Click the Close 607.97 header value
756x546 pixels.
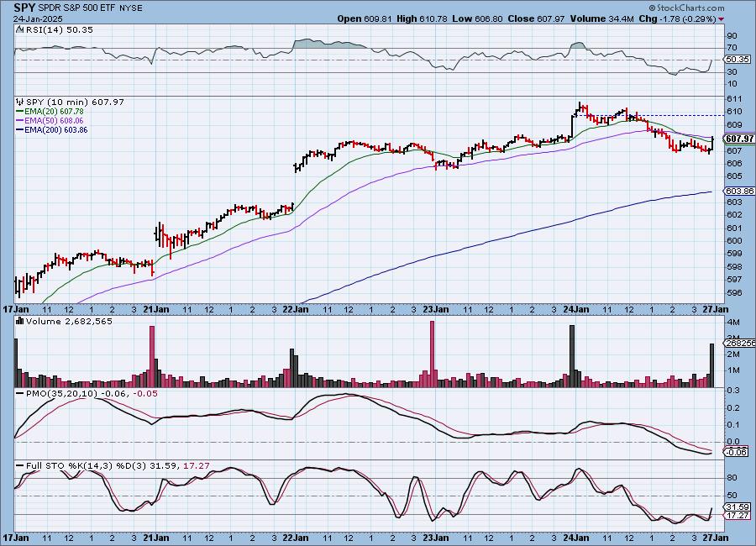[x=536, y=18]
